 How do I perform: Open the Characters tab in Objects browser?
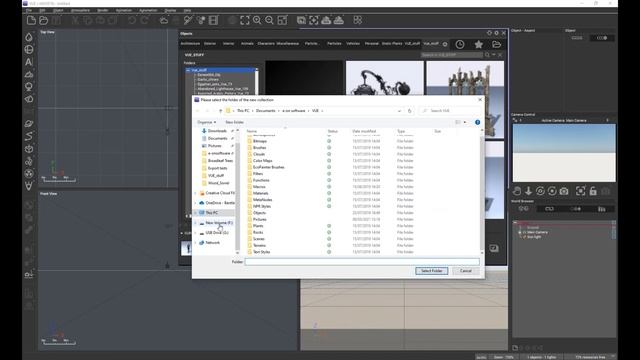tap(266, 43)
